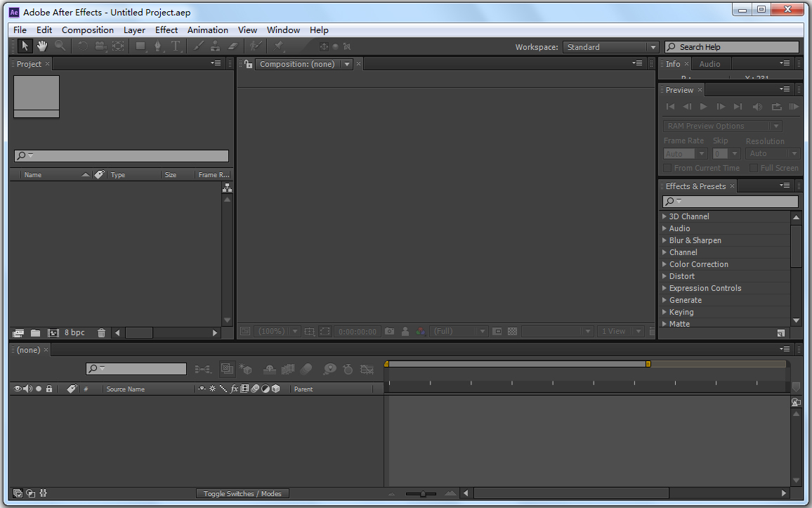Click Toggle Switches / Modes button

pos(242,493)
